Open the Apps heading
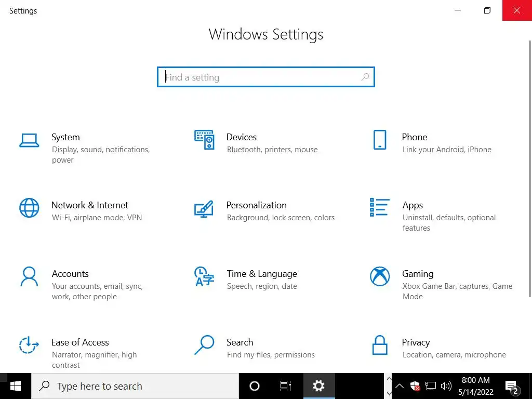Viewport: 532px width, 399px height. click(412, 206)
